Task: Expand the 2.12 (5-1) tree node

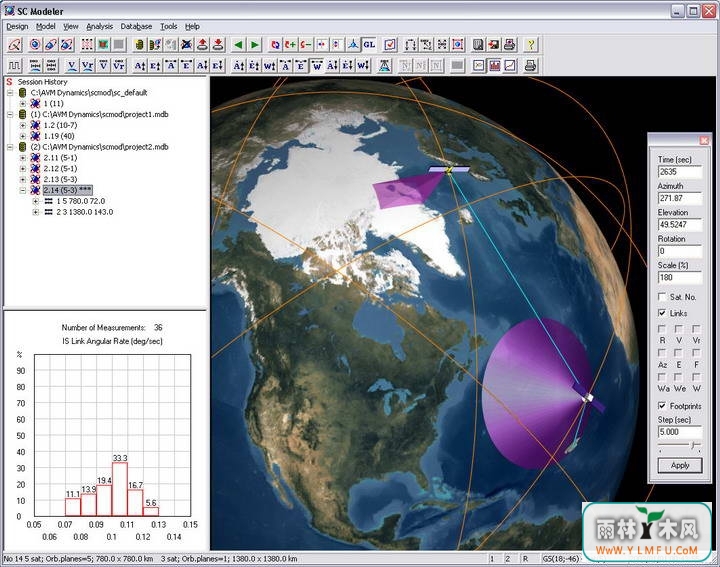Action: (22, 168)
